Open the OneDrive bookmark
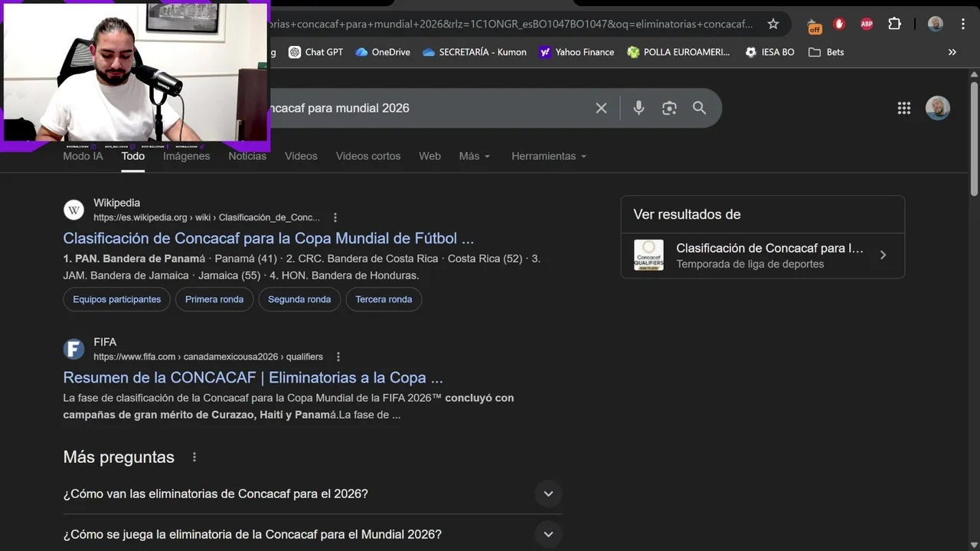Viewport: 980px width, 551px height. [383, 52]
